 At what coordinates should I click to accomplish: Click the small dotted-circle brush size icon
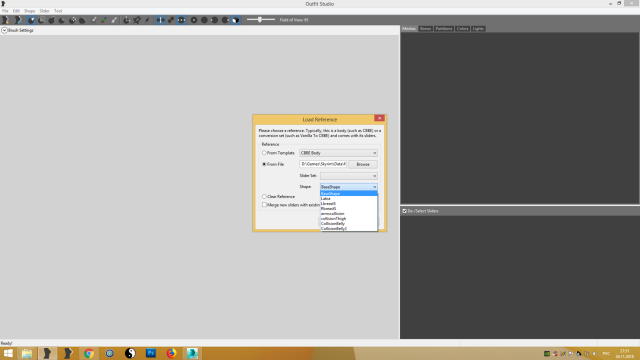pos(194,20)
